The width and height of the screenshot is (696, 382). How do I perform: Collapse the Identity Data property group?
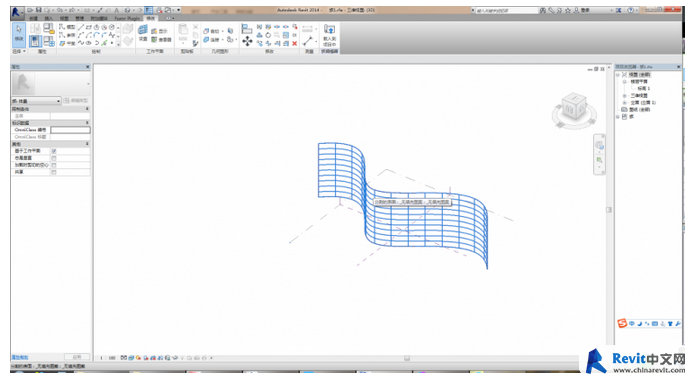point(87,123)
